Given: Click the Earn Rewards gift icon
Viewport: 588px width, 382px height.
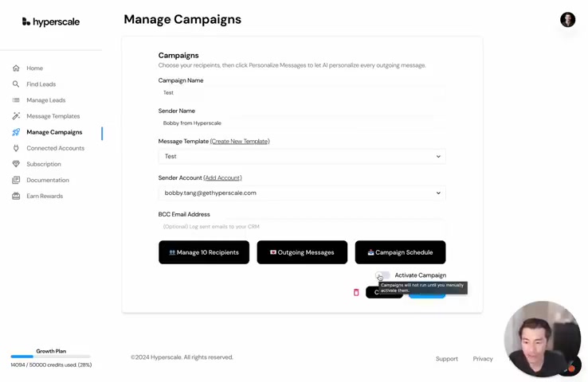Looking at the screenshot, I should [16, 197].
